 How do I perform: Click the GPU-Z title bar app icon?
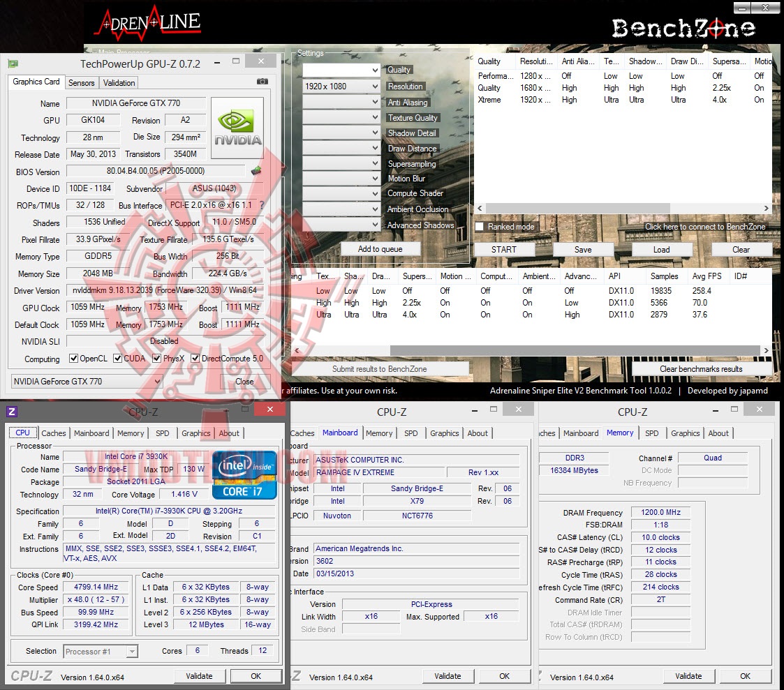pos(13,64)
